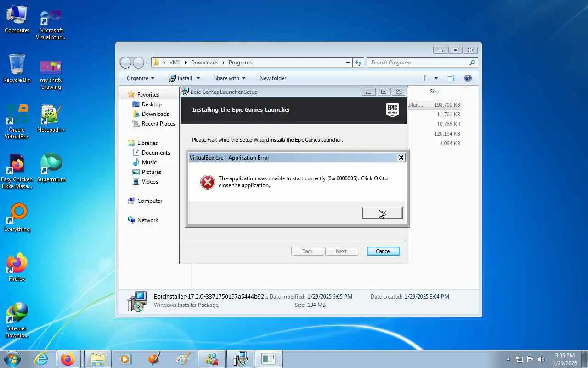
Task: Open the Recycle Bin desktop icon
Action: [17, 69]
